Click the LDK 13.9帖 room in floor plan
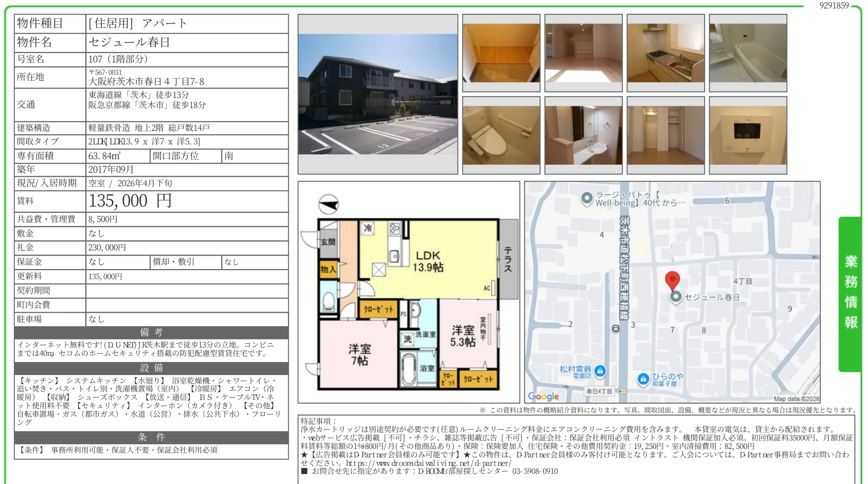Viewport: 868px width, 484px height. point(428,261)
